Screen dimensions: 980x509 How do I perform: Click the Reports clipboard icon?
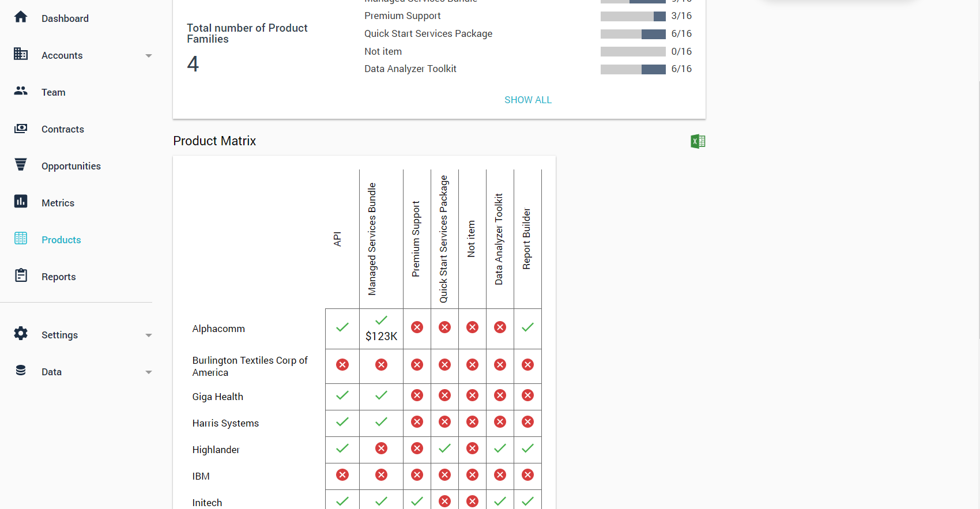[x=21, y=276]
